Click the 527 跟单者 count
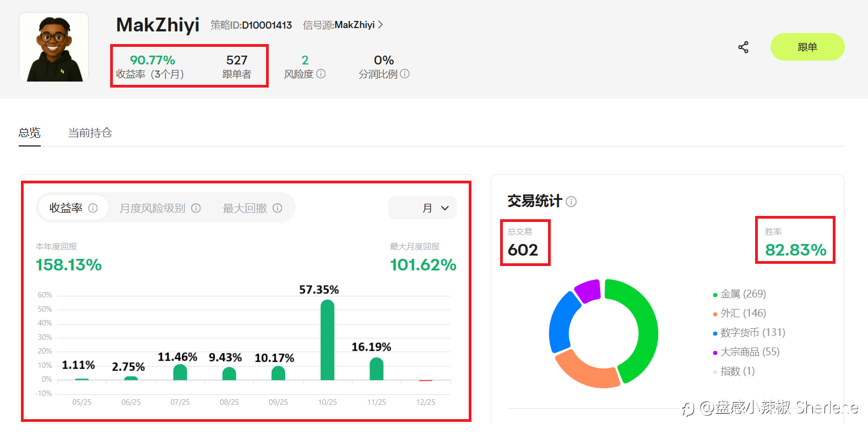The image size is (868, 434). (237, 60)
